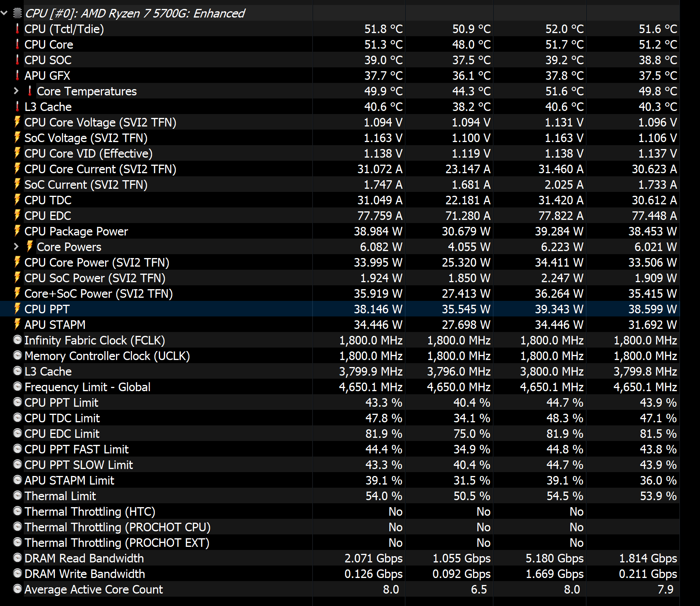The image size is (700, 606).
Task: Click the 38.984 W CPU Package Power value
Action: [378, 232]
